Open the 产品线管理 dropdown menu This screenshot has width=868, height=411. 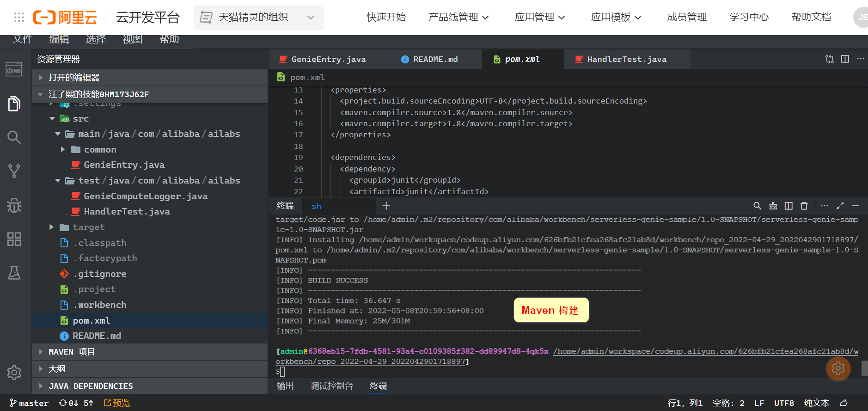(x=458, y=18)
